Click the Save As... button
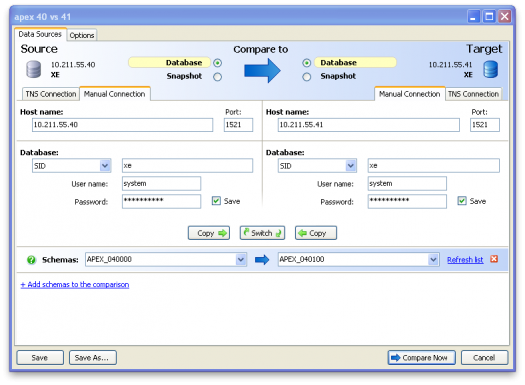The width and height of the screenshot is (525, 385). pyautogui.click(x=93, y=358)
